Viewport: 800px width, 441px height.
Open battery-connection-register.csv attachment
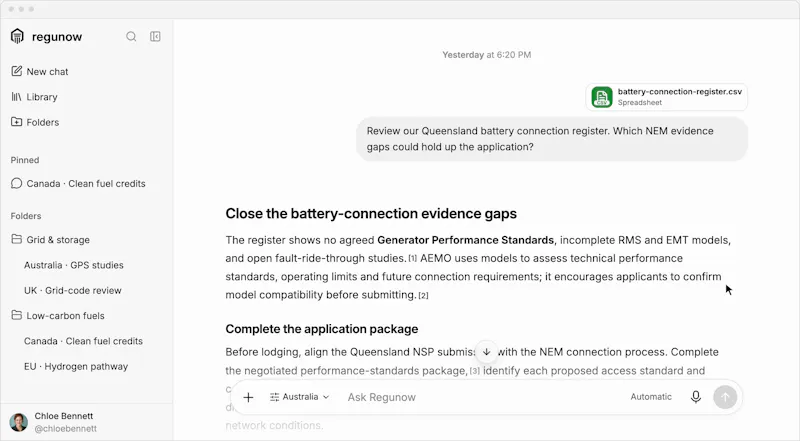pos(666,96)
